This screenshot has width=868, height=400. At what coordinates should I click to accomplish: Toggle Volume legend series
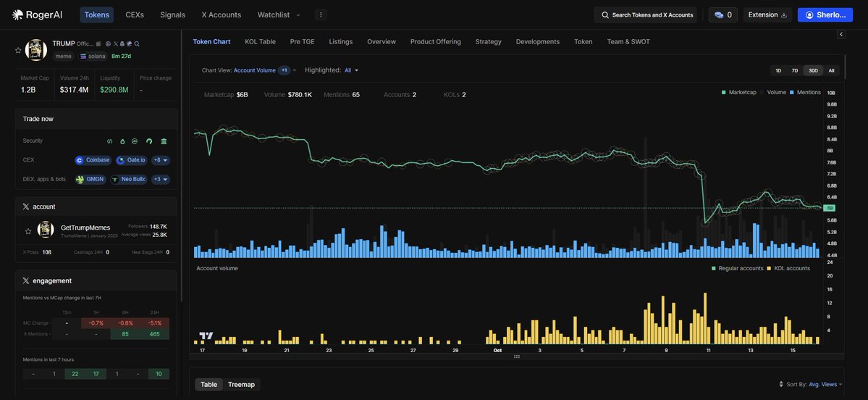pos(773,93)
